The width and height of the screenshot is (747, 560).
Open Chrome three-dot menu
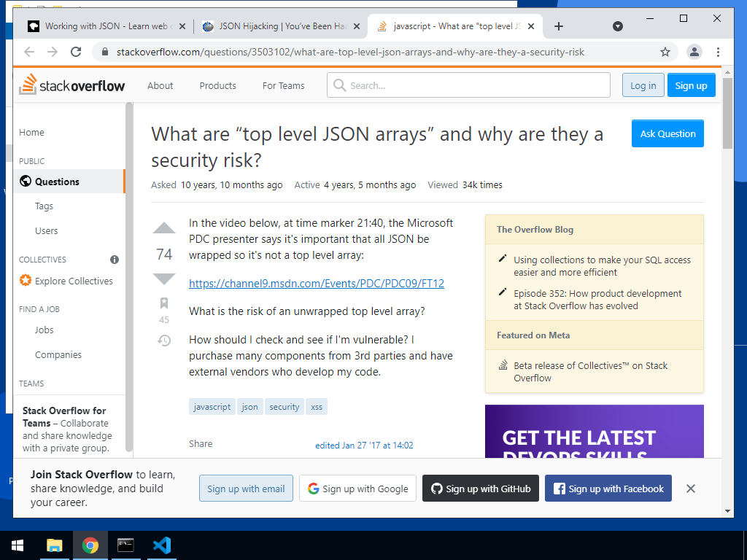[718, 52]
